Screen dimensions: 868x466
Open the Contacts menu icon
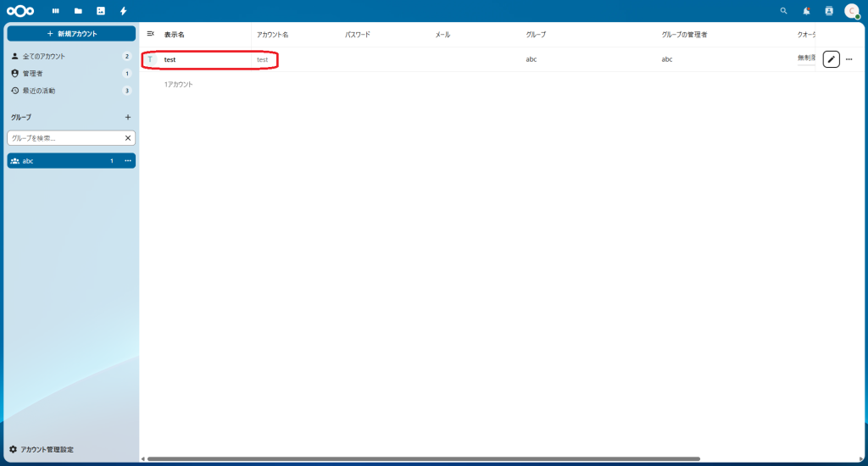pyautogui.click(x=829, y=11)
